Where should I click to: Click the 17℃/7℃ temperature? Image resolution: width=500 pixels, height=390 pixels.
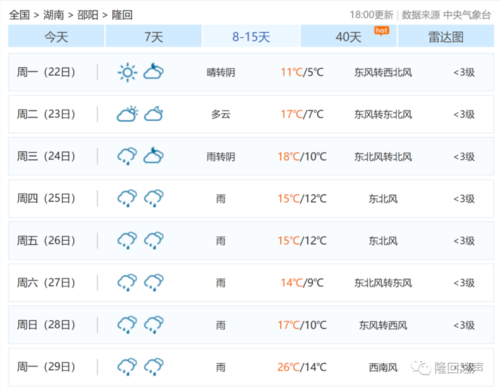tap(302, 114)
